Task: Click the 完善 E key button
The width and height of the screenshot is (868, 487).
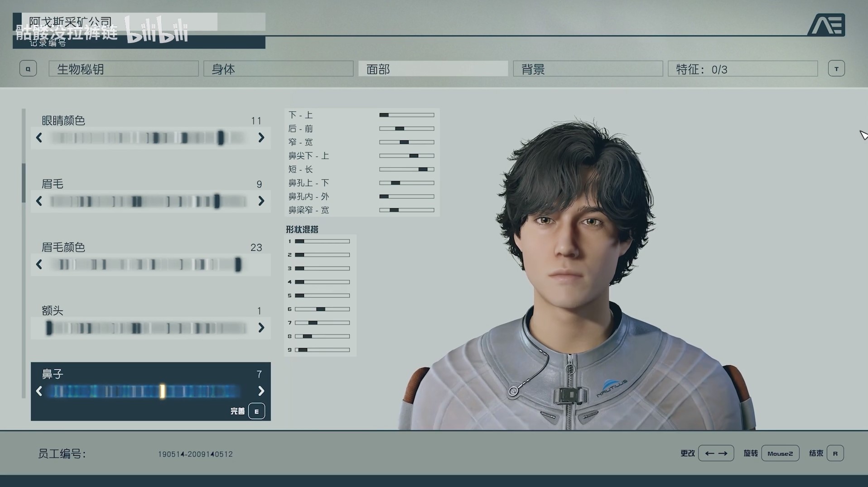Action: pyautogui.click(x=256, y=411)
